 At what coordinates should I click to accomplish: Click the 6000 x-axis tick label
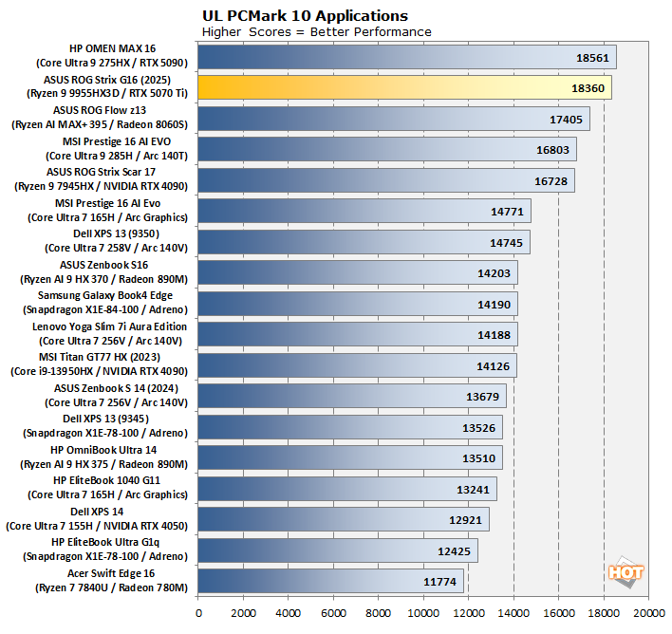point(333,613)
